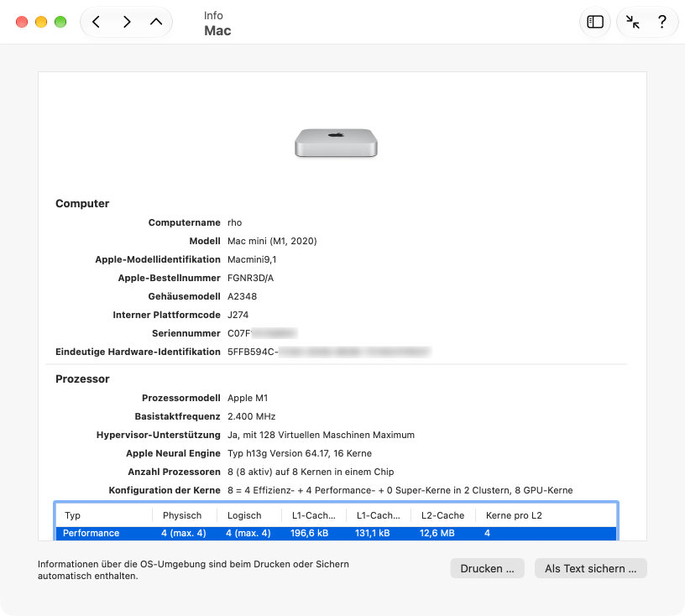Viewport: 685px width, 616px height.
Task: Close the window with red button
Action: pos(22,22)
